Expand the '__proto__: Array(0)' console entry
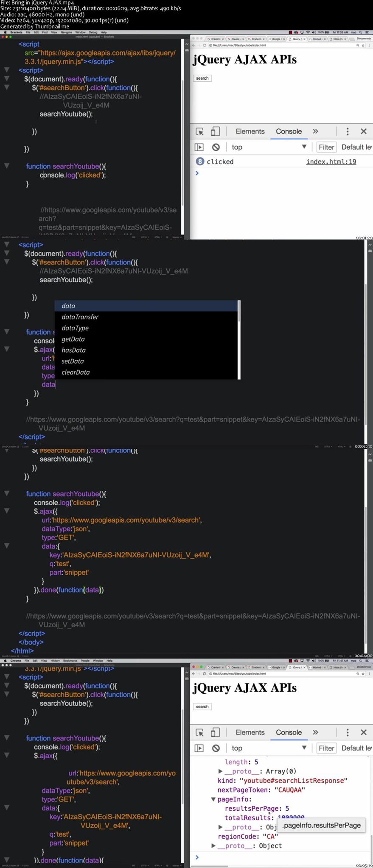 [x=220, y=771]
